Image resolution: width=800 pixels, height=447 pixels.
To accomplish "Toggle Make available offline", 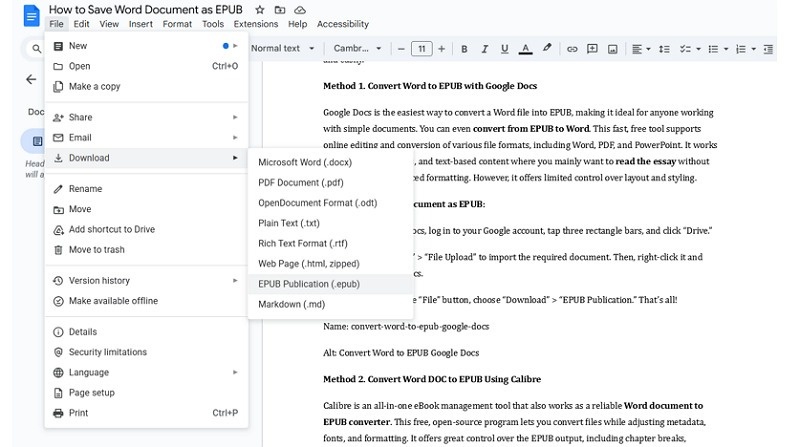I will [146, 301].
